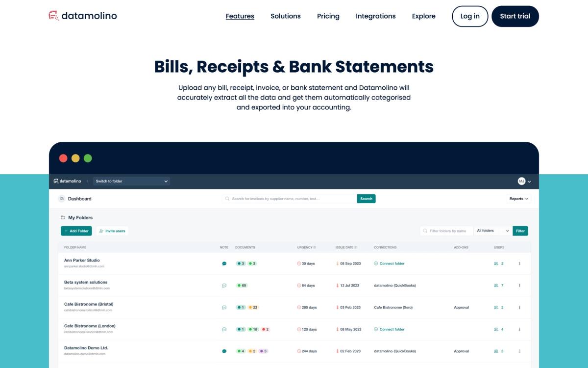This screenshot has width=588, height=368.
Task: Click the Cafe Bistronome (Xero) connection
Action: (393, 308)
